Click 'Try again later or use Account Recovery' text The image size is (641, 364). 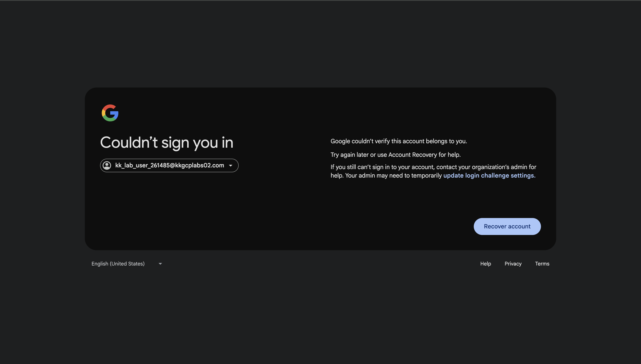(x=384, y=155)
